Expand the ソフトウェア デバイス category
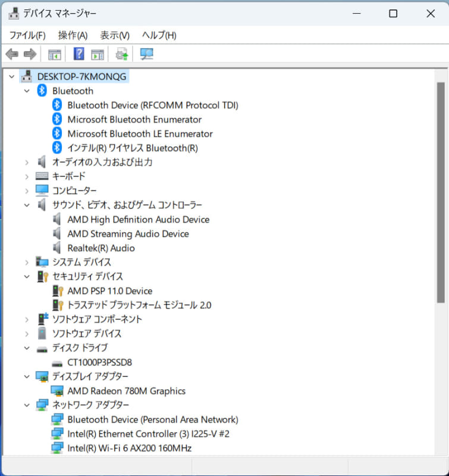Viewport: 449px width, 476px height. pyautogui.click(x=27, y=334)
